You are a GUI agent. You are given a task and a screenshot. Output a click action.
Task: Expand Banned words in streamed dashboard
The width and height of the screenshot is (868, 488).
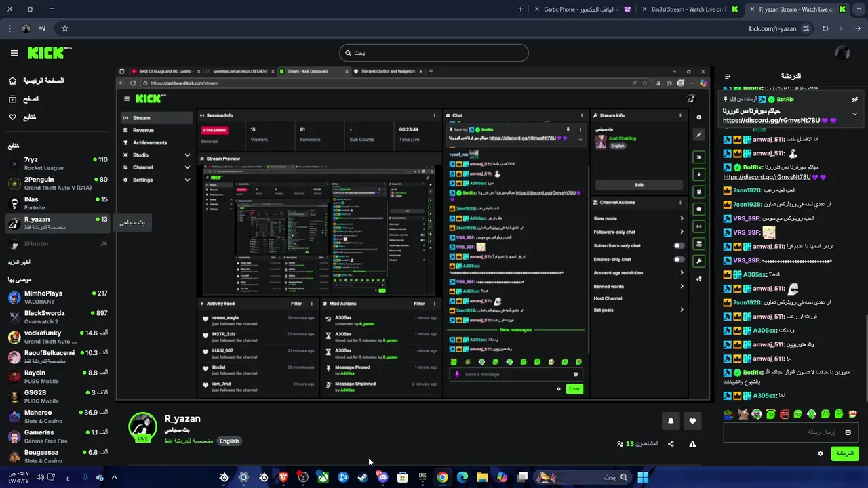pyautogui.click(x=639, y=286)
